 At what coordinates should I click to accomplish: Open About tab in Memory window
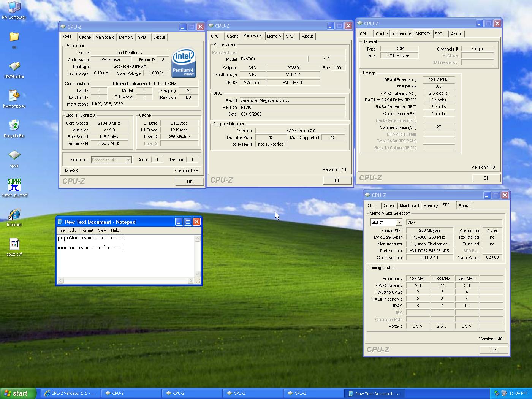[456, 34]
